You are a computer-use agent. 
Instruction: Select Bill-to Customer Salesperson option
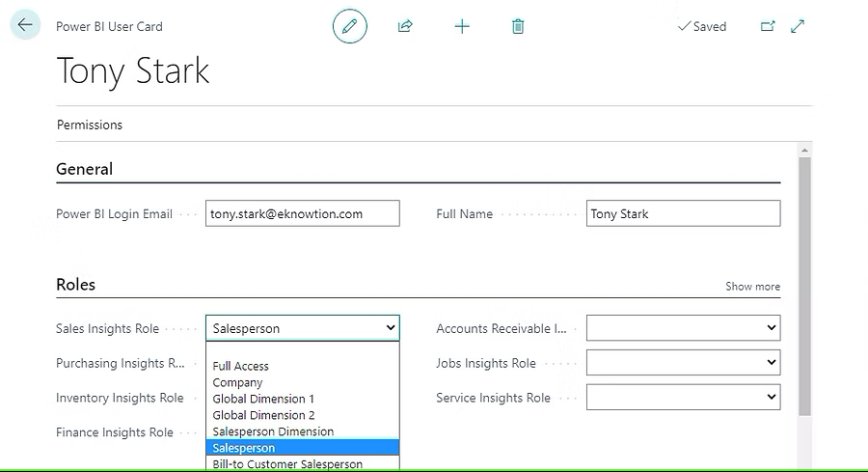pyautogui.click(x=287, y=464)
